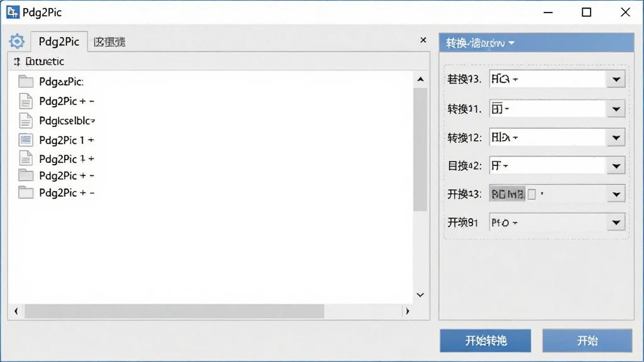Screen dimensions: 644x362
Task: Click the 开始 start button
Action: tap(587, 341)
